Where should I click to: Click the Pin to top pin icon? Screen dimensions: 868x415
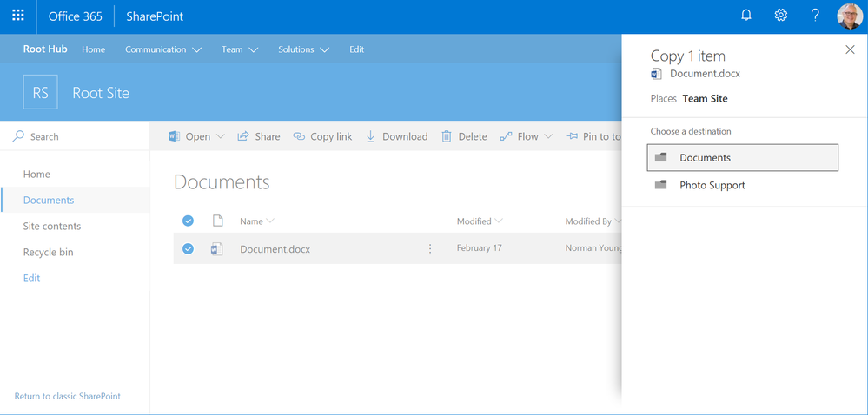click(x=572, y=136)
